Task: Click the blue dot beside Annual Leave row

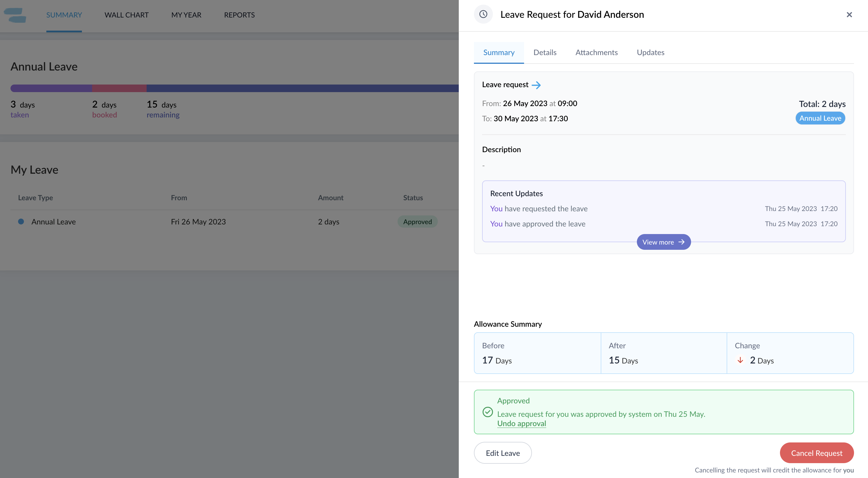Action: click(21, 221)
